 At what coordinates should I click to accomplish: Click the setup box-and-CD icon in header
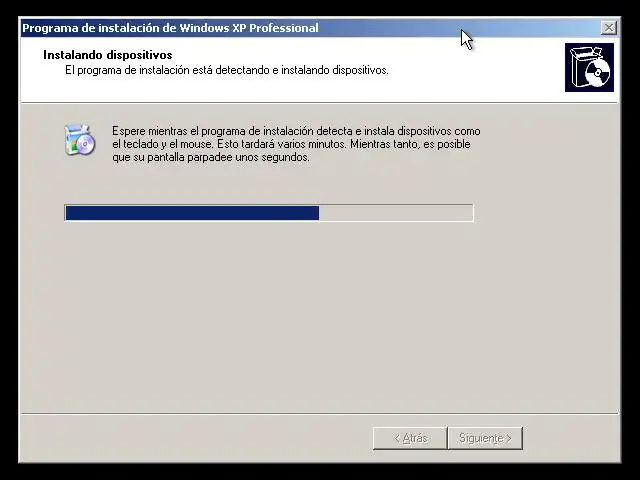coord(589,67)
